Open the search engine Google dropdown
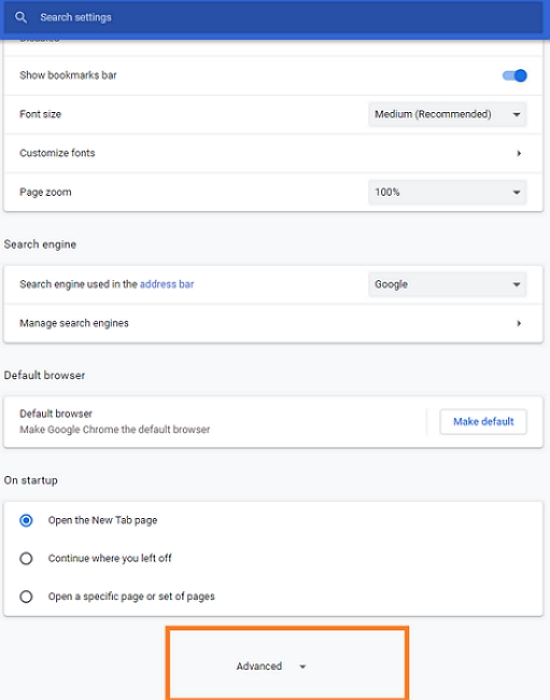The height and width of the screenshot is (700, 550). pyautogui.click(x=447, y=284)
